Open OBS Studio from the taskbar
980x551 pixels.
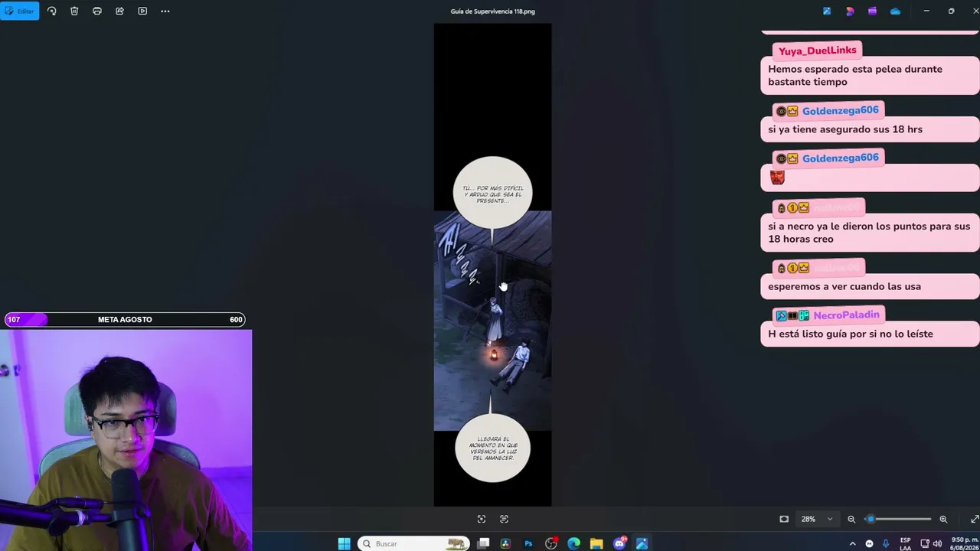pyautogui.click(x=551, y=543)
